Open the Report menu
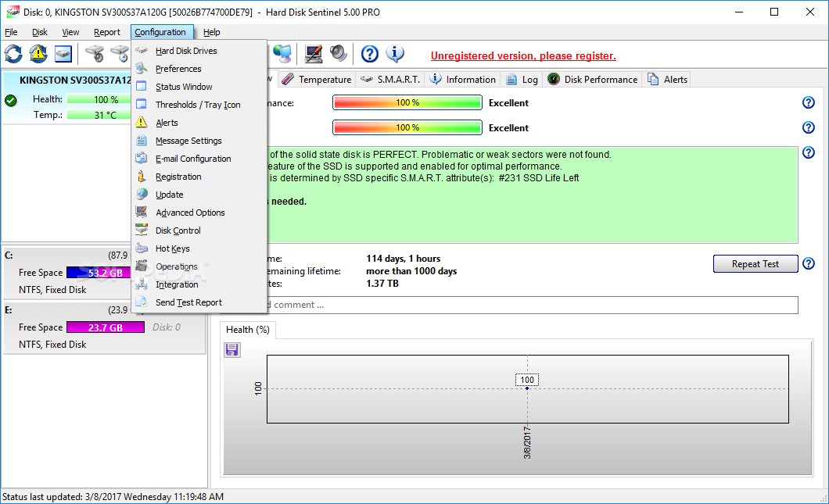Image resolution: width=829 pixels, height=504 pixels. pyautogui.click(x=107, y=32)
